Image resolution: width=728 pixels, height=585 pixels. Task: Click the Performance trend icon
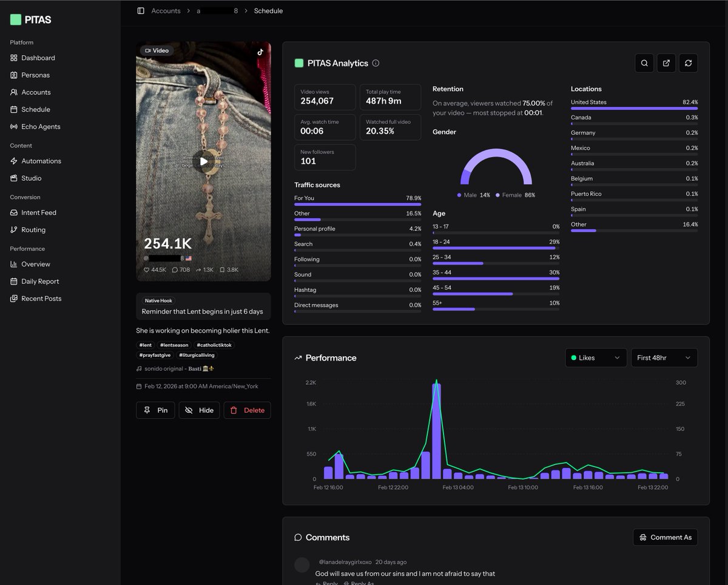(298, 358)
